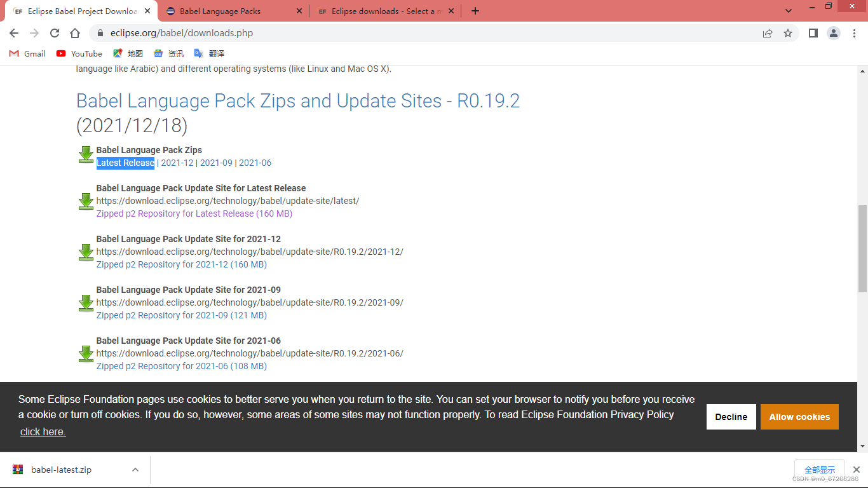Click download icon beside Update Site for 2021-12
The height and width of the screenshot is (488, 868).
point(86,252)
